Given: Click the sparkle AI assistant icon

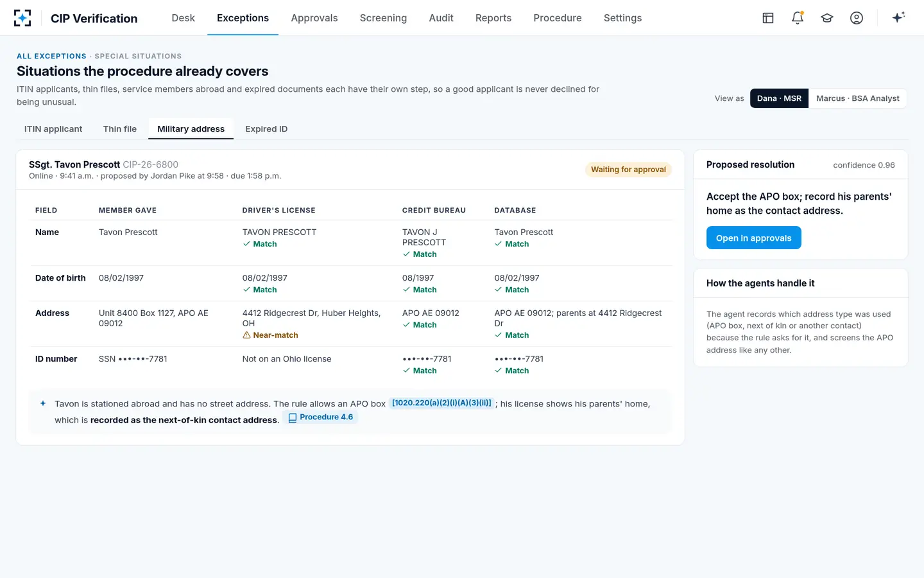Looking at the screenshot, I should coord(898,17).
